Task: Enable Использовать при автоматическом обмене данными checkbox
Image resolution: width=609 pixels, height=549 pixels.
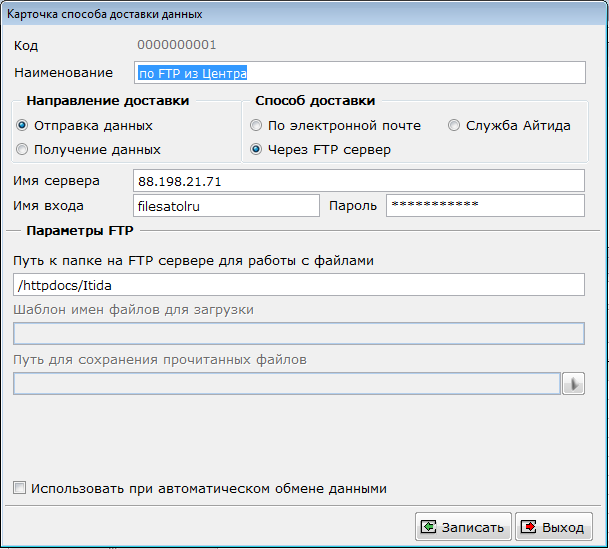Action: point(19,488)
